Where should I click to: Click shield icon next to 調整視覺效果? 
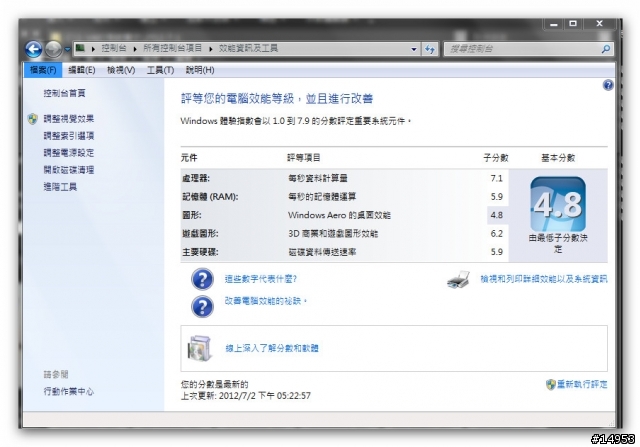[x=33, y=119]
